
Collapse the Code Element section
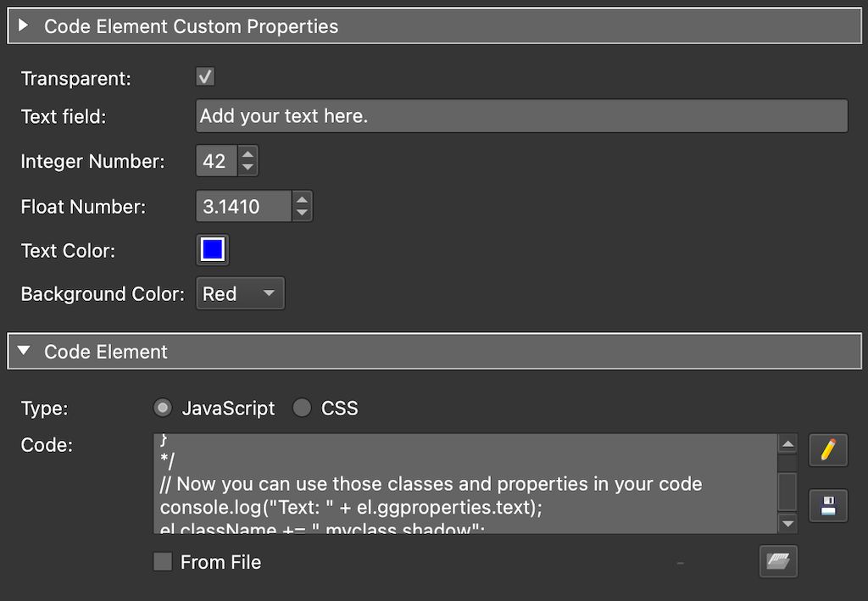(x=22, y=350)
